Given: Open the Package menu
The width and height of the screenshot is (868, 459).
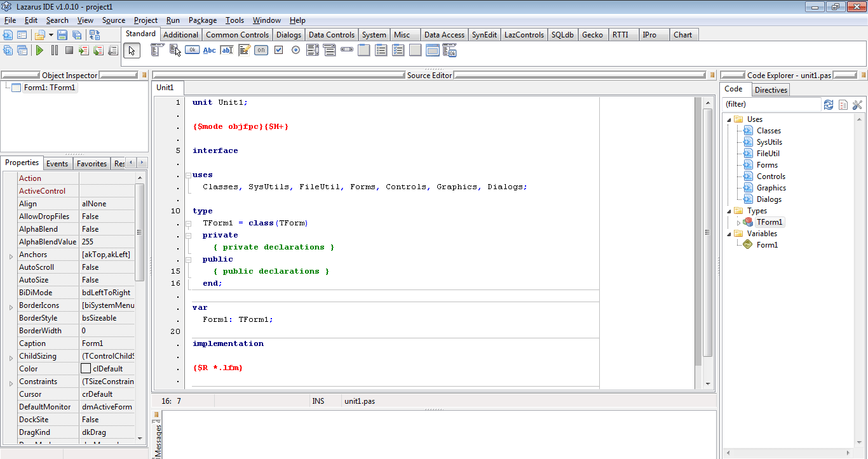Looking at the screenshot, I should click(202, 20).
